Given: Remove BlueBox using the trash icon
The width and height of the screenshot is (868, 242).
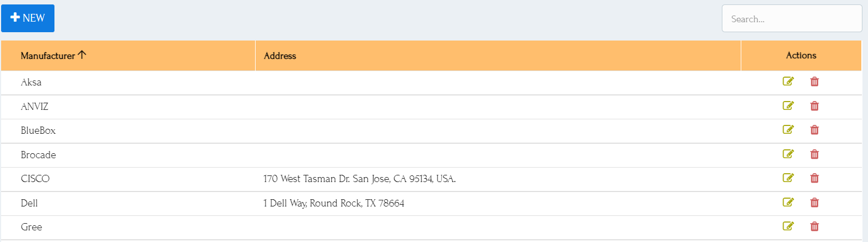Looking at the screenshot, I should (x=814, y=129).
